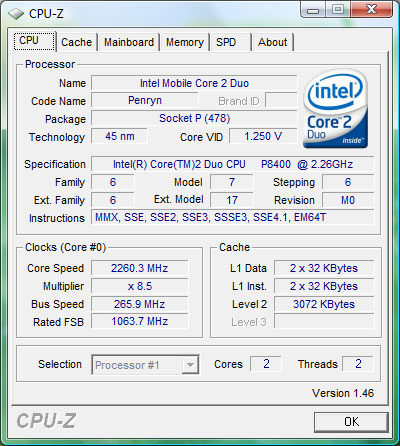
Task: Click the Multiplier value 'x 8.5'
Action: coord(140,286)
